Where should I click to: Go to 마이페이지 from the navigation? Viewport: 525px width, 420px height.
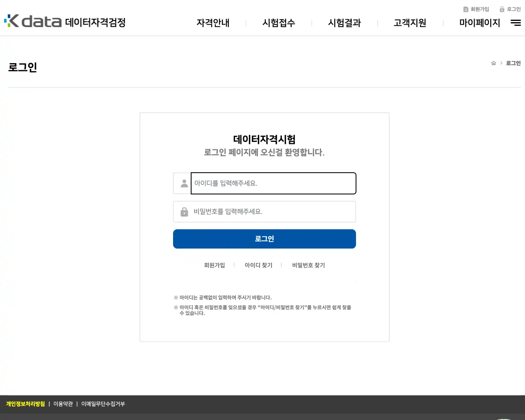(479, 23)
